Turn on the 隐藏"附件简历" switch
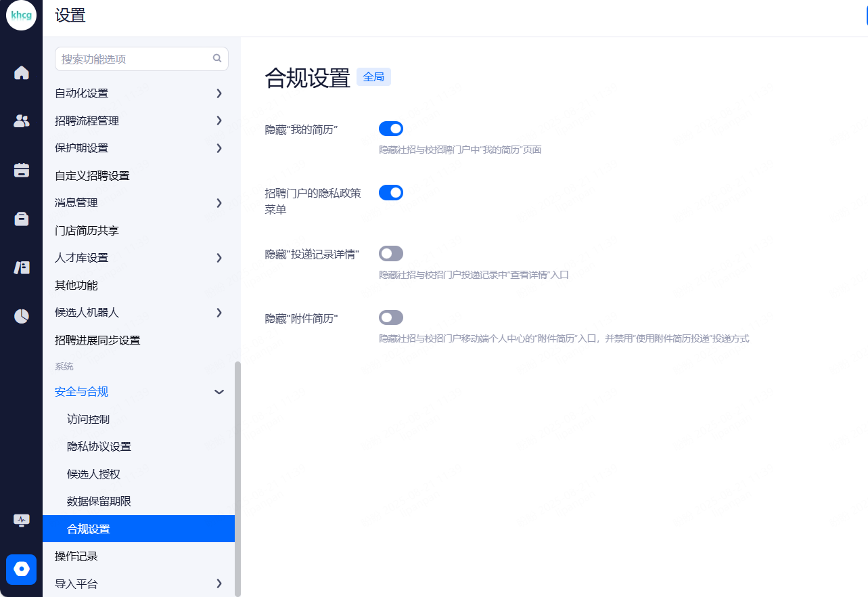The width and height of the screenshot is (868, 597). pyautogui.click(x=391, y=317)
